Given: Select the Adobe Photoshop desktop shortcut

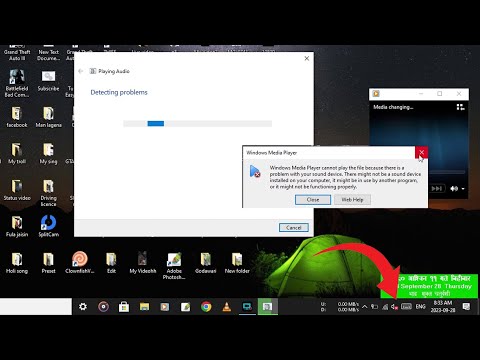Looking at the screenshot, I should pyautogui.click(x=174, y=266).
